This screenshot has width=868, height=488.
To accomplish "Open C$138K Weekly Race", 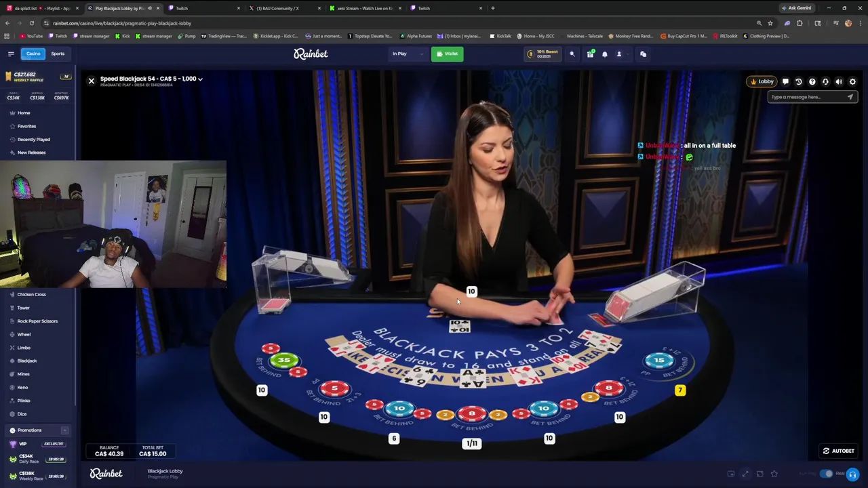I will [38, 475].
